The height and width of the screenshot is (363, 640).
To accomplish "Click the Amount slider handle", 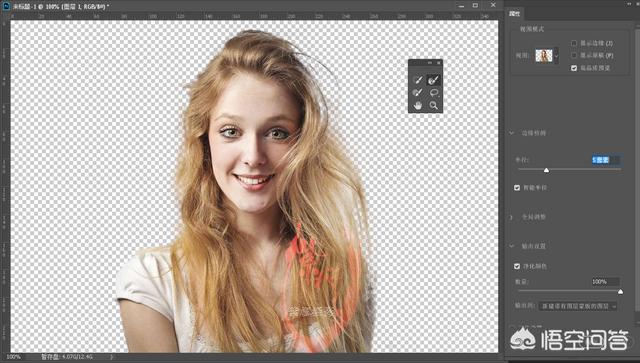I will (x=620, y=292).
